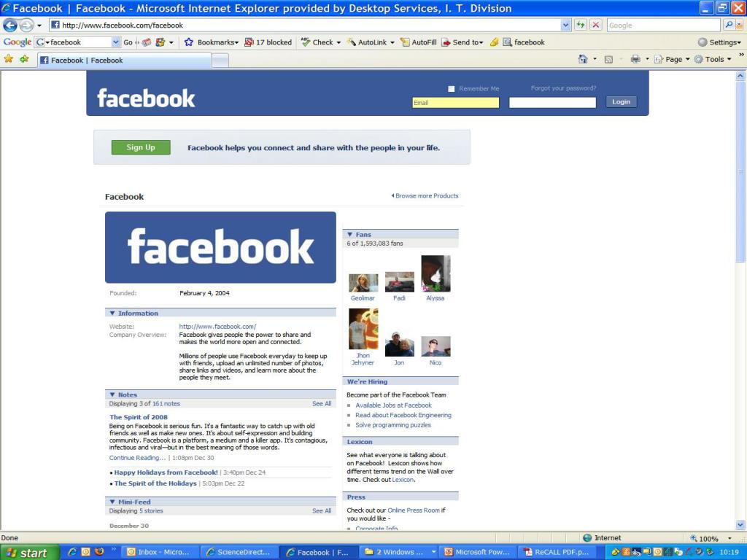
Task: Click the Internet Explorer quick launch icon
Action: (x=72, y=552)
